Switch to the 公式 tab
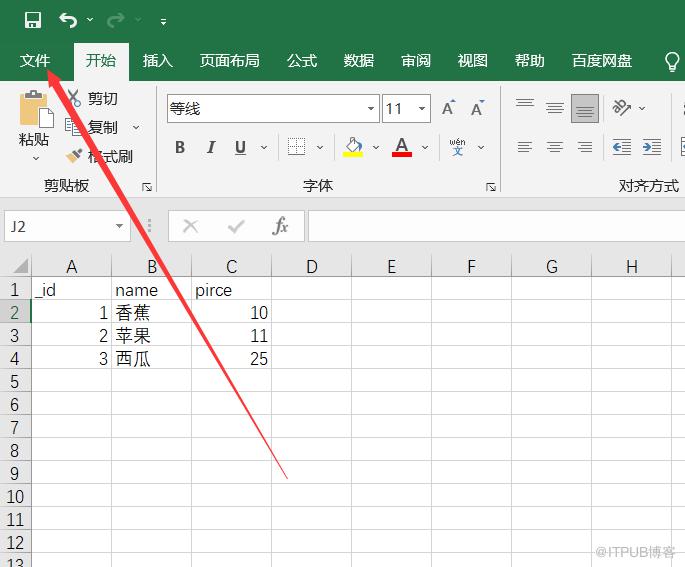This screenshot has height=567, width=685. pos(302,60)
